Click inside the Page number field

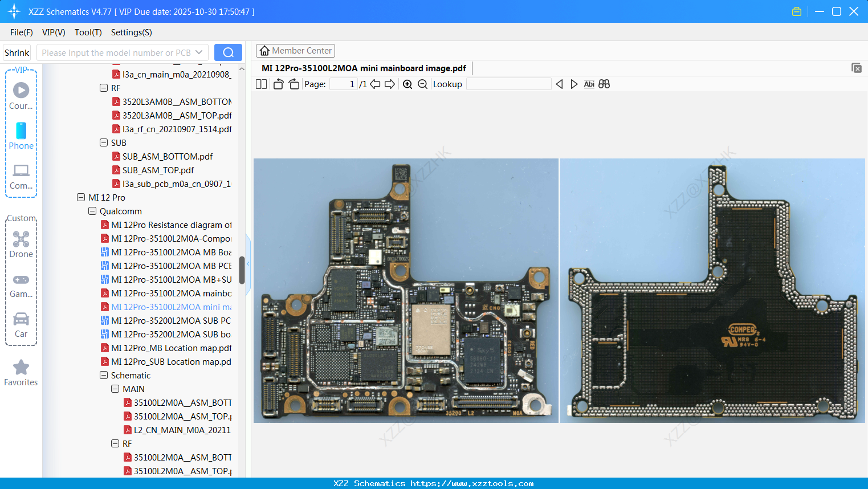click(342, 84)
